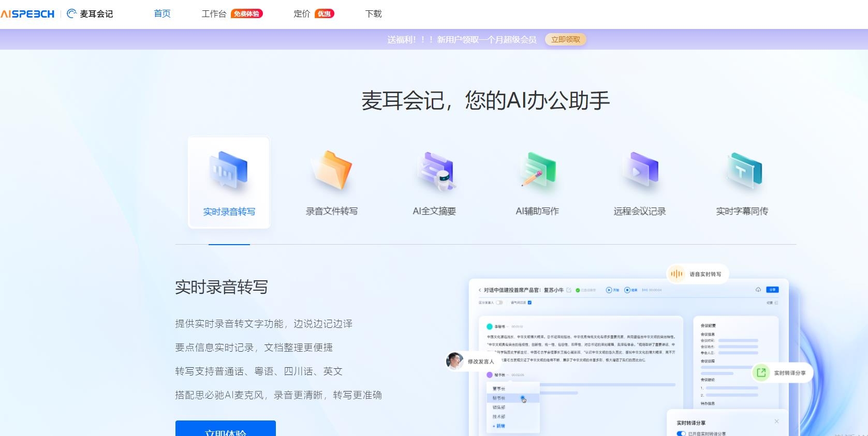Open the 工作台 menu item
This screenshot has height=436, width=868.
[214, 14]
